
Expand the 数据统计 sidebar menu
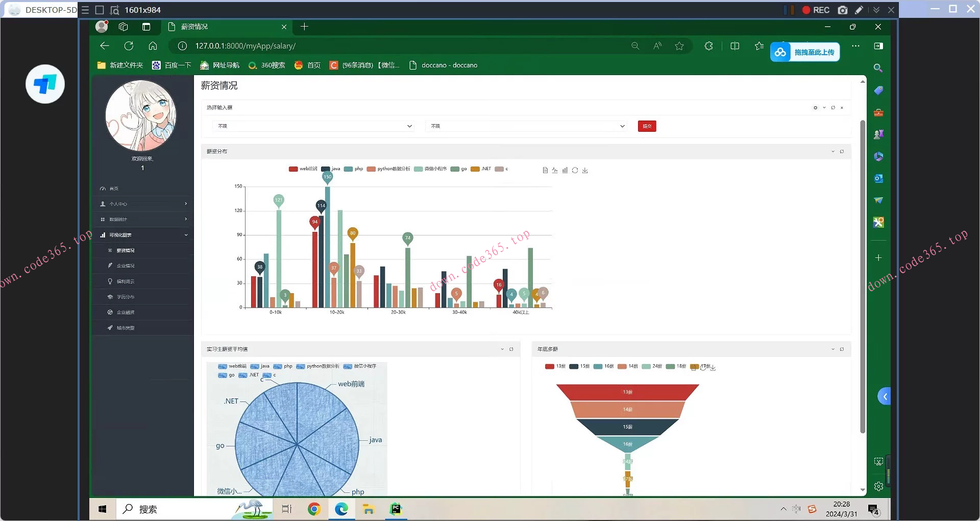click(x=142, y=219)
